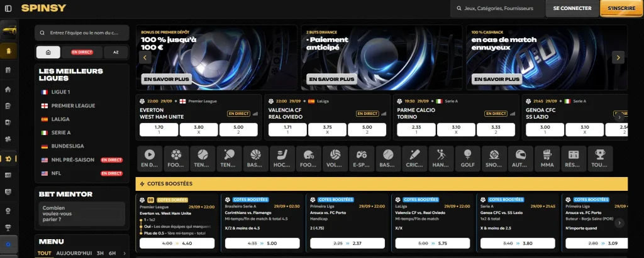Click En Savoir Plus on cashback banner
Screen dimensions: 644x258
[497, 79]
